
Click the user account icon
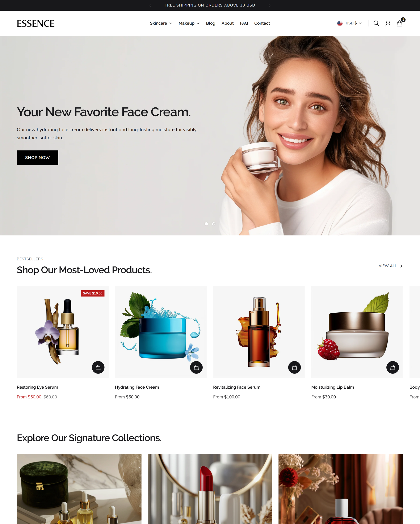pyautogui.click(x=387, y=23)
